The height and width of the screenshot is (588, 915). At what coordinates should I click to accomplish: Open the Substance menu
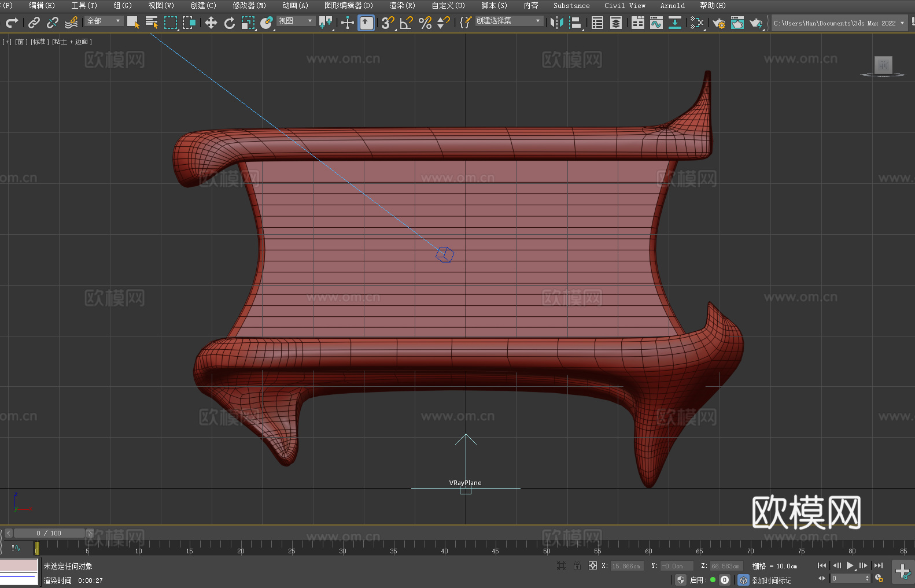tap(571, 5)
